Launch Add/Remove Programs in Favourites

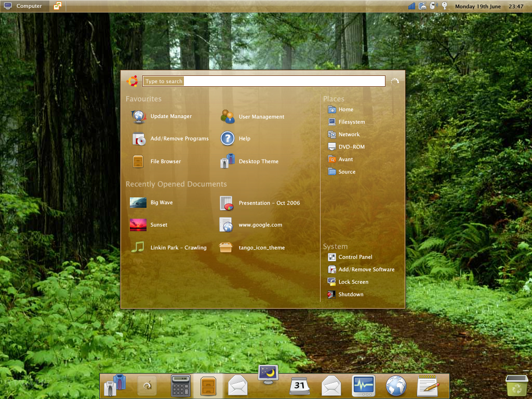click(170, 138)
